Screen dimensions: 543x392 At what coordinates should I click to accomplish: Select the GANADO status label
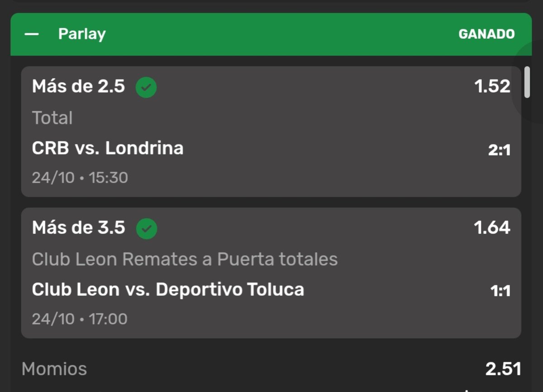pos(486,34)
